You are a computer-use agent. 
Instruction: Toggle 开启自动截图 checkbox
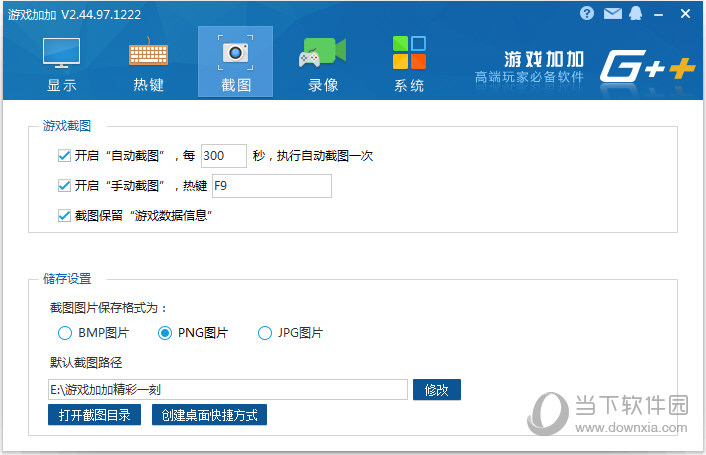click(x=64, y=156)
